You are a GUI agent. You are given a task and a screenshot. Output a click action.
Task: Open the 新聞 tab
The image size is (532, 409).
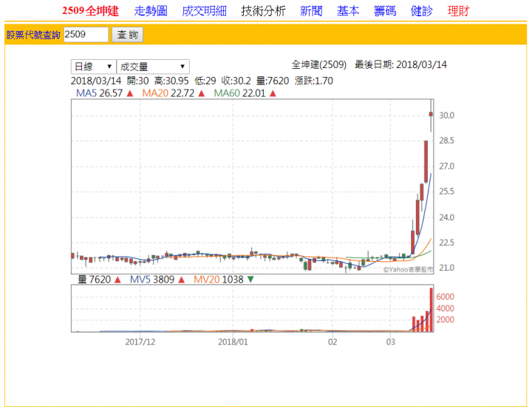(x=311, y=11)
